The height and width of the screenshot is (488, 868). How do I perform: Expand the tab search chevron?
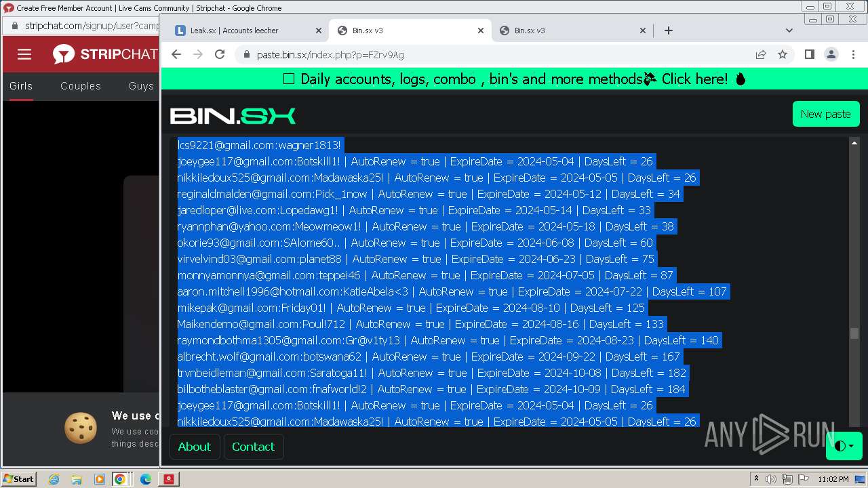point(789,30)
